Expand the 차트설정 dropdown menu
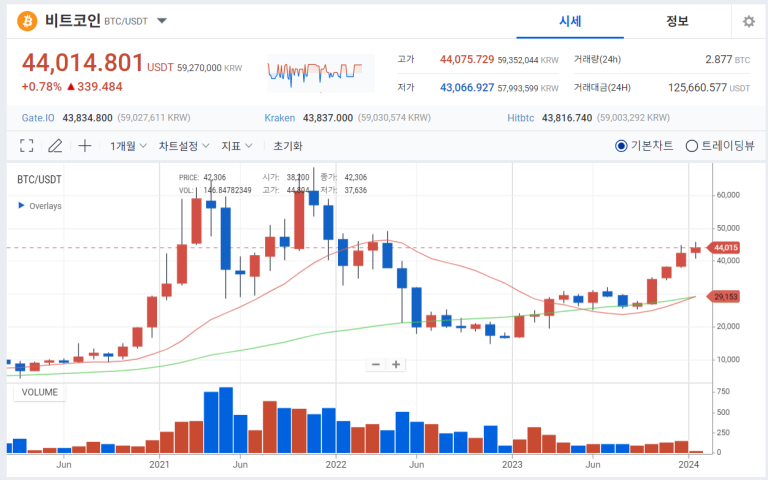Viewport: 768px width, 480px height. [185, 146]
